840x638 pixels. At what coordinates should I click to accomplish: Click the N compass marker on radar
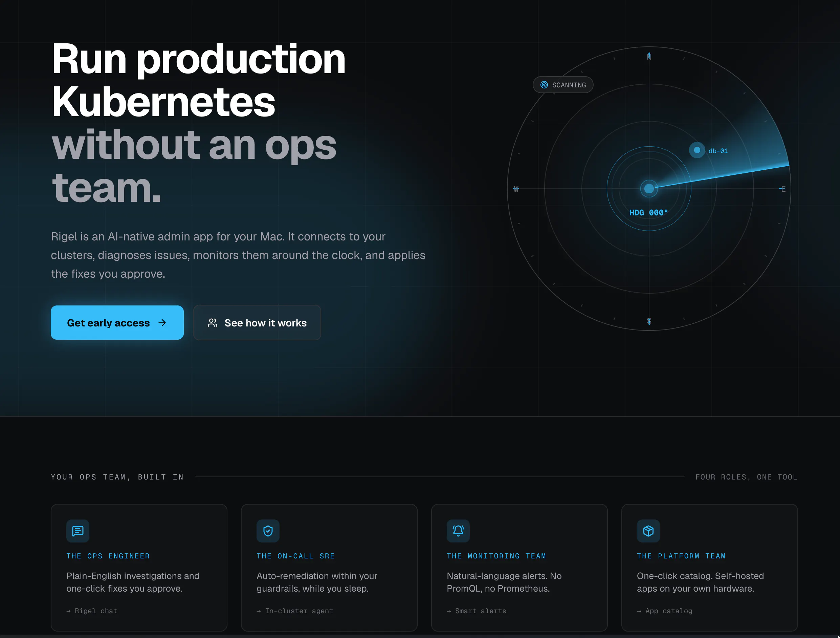coord(649,56)
